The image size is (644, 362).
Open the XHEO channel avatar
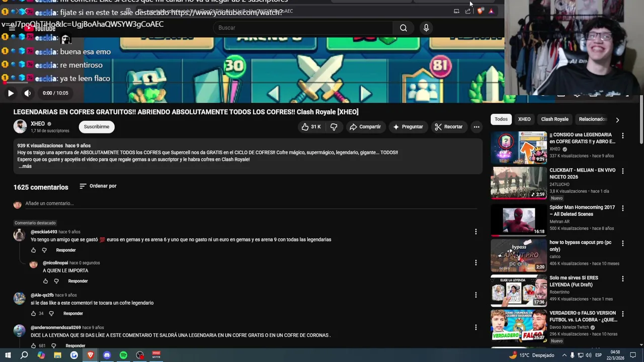pyautogui.click(x=20, y=127)
